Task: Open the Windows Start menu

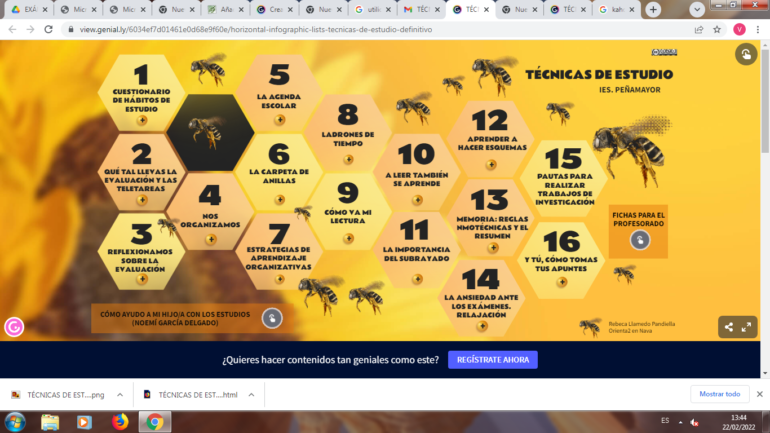Action: click(15, 422)
